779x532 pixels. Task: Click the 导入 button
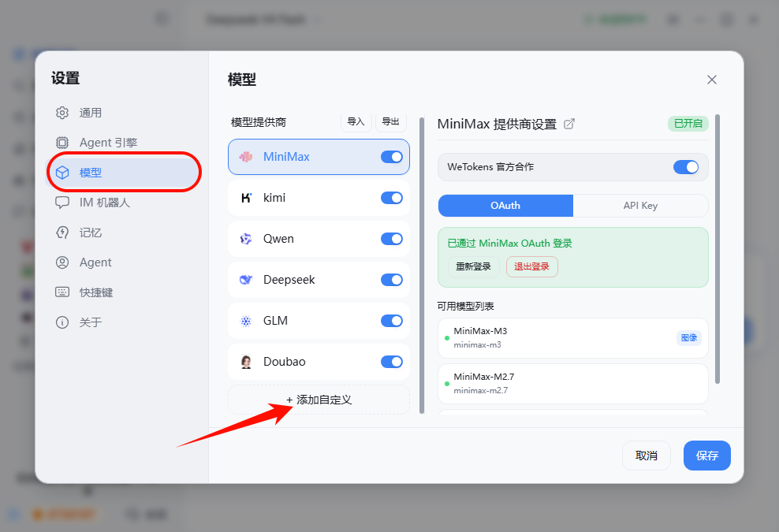[x=356, y=121]
